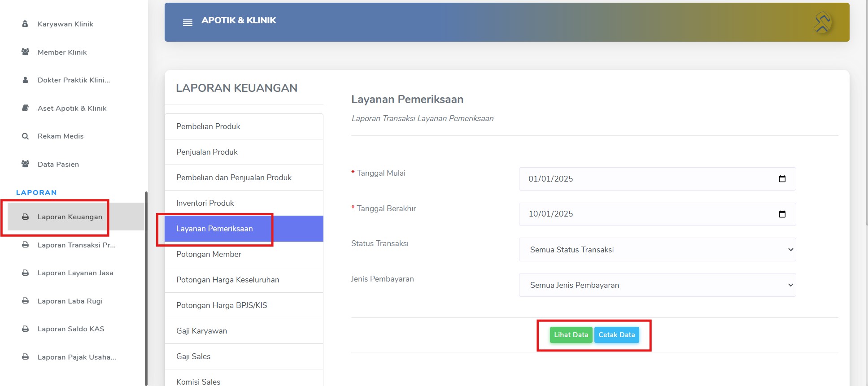Click the Data Pasien users icon

(25, 164)
